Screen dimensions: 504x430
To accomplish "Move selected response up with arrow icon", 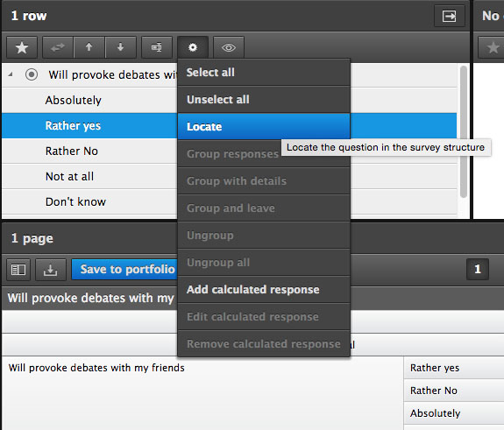I will pos(89,47).
